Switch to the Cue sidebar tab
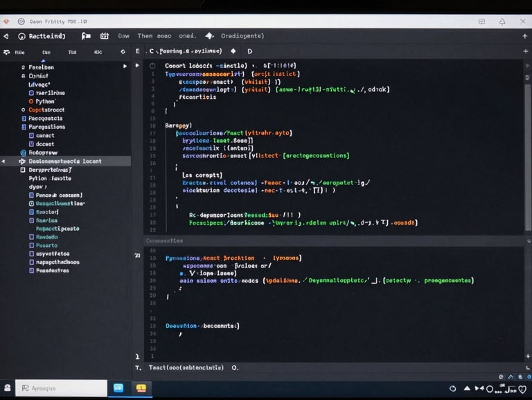532x400 pixels. (x=46, y=52)
